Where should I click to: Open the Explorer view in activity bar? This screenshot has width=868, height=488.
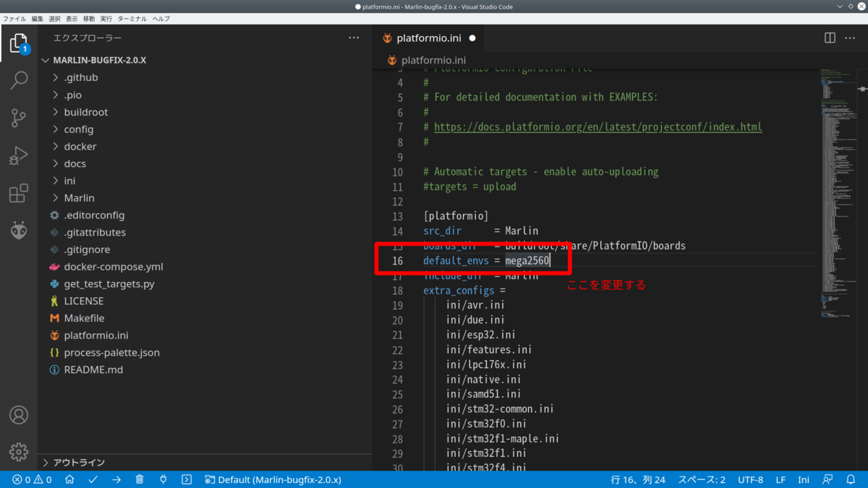point(19,44)
